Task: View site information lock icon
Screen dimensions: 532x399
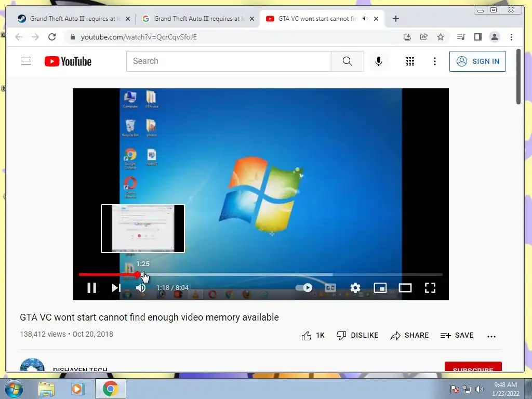Action: [73, 37]
